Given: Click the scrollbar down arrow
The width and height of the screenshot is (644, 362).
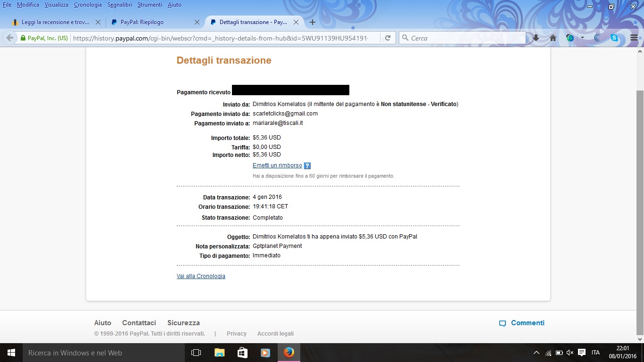Looking at the screenshot, I should coord(640,339).
